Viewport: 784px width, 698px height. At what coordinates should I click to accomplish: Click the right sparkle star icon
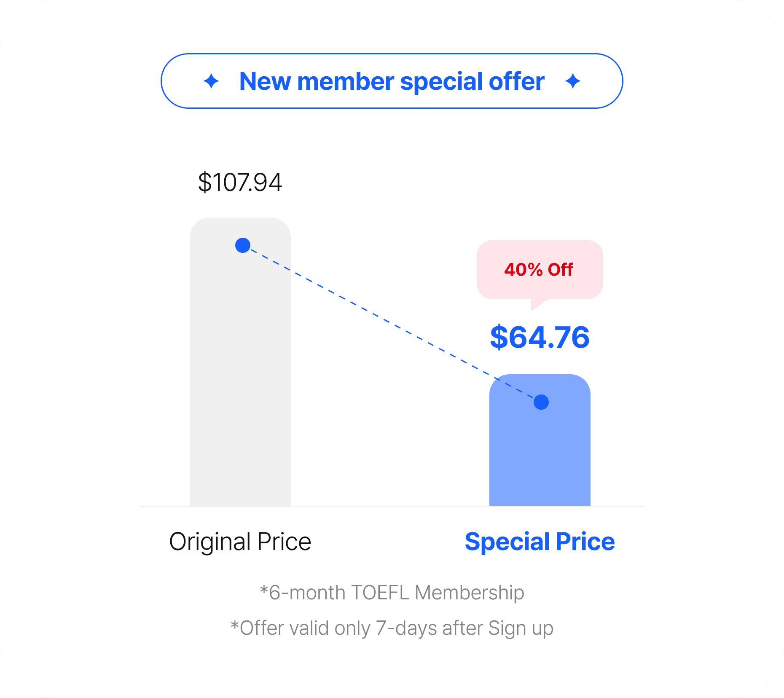pos(573,81)
